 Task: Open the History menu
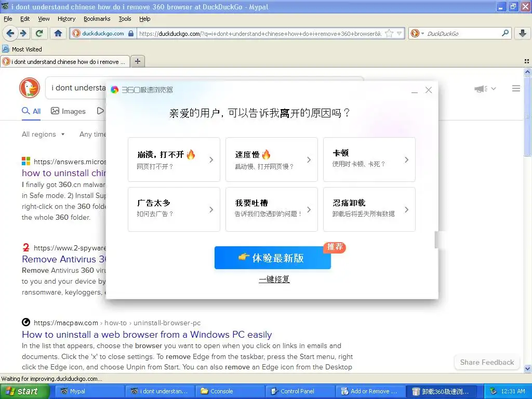[x=66, y=19]
